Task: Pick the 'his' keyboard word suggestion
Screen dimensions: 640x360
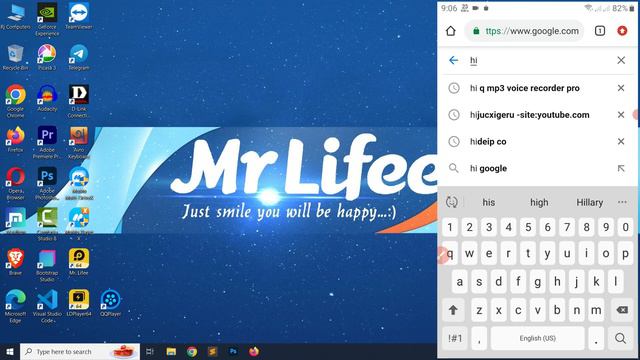Action: click(489, 202)
